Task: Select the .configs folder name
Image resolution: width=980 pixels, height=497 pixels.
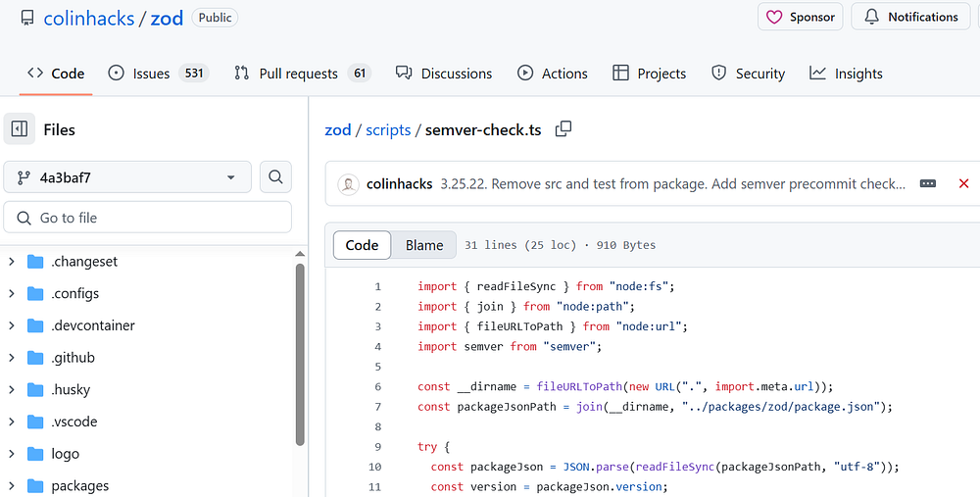Action: pyautogui.click(x=75, y=293)
